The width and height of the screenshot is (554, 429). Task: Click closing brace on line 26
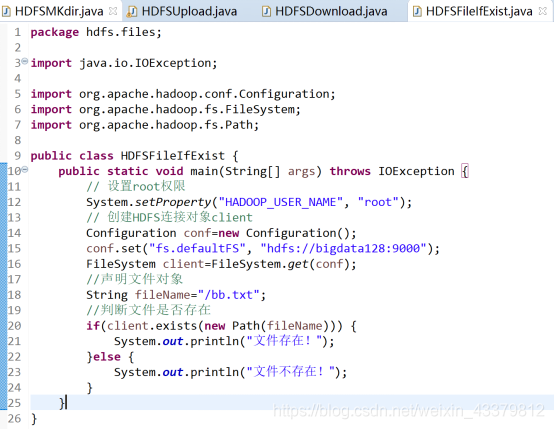[34, 419]
